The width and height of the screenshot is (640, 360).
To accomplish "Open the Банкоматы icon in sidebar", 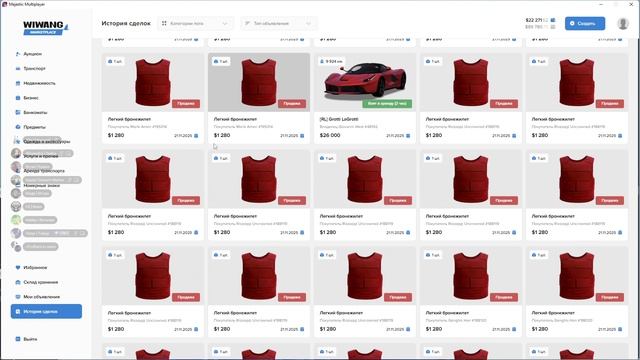I will pos(18,112).
